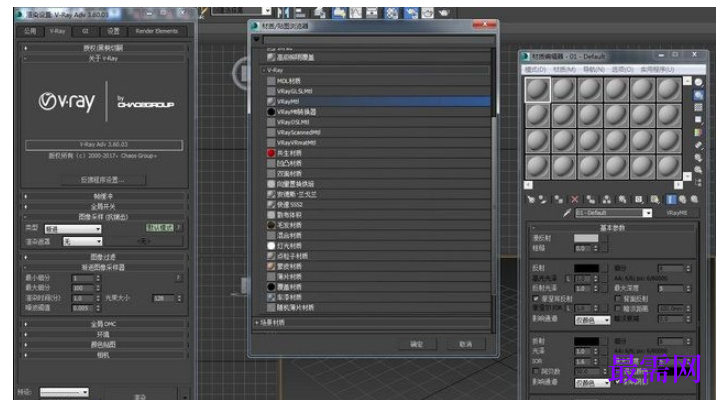Image resolution: width=720 pixels, height=400 pixels.
Task: Select 双面材质 in the material list
Action: pyautogui.click(x=377, y=174)
